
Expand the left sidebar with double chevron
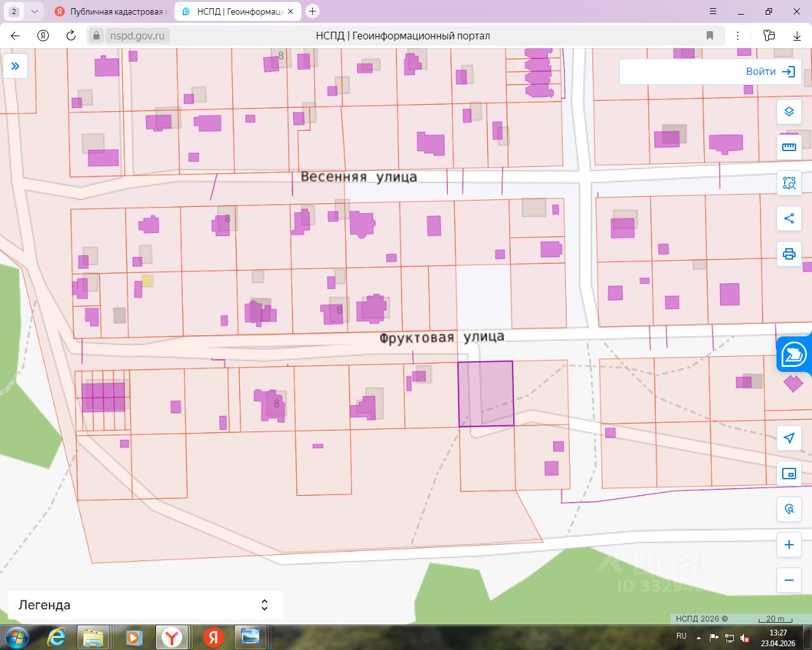click(x=15, y=66)
